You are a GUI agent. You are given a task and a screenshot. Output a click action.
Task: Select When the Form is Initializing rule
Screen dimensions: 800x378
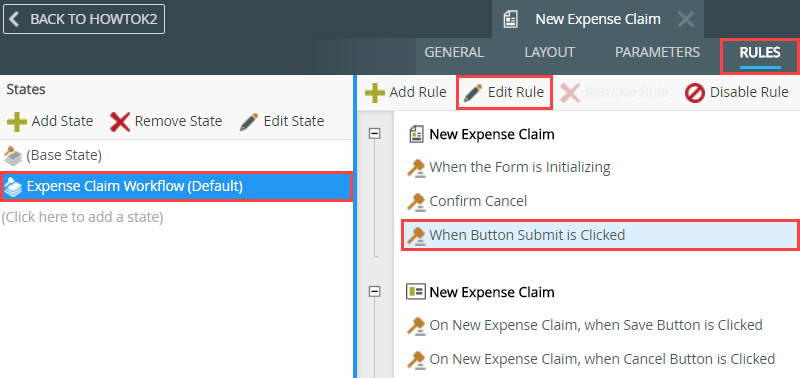(x=519, y=167)
